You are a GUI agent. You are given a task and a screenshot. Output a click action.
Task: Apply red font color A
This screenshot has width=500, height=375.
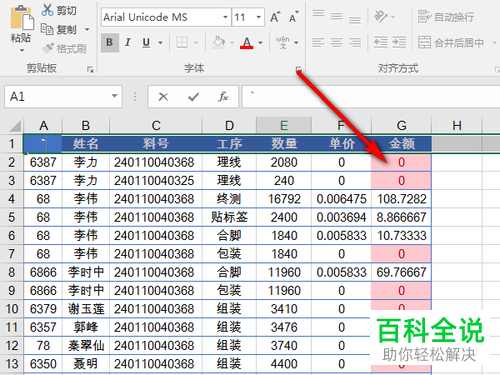click(x=247, y=43)
